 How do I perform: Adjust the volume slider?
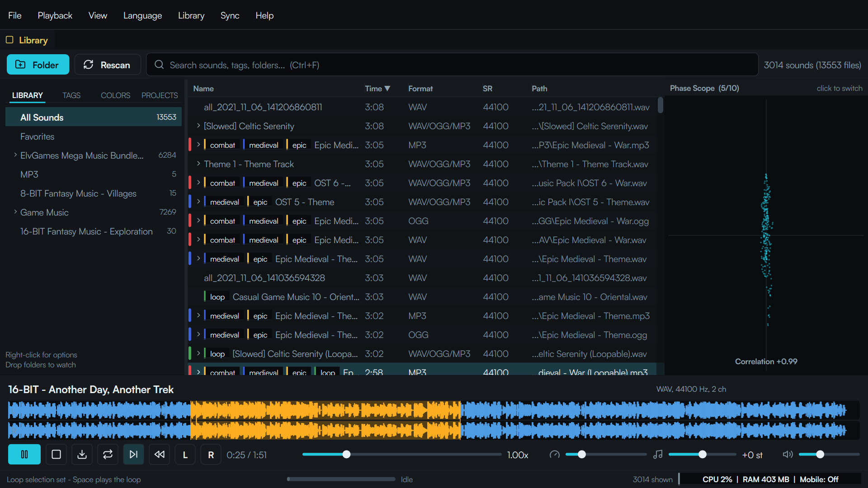click(x=829, y=455)
